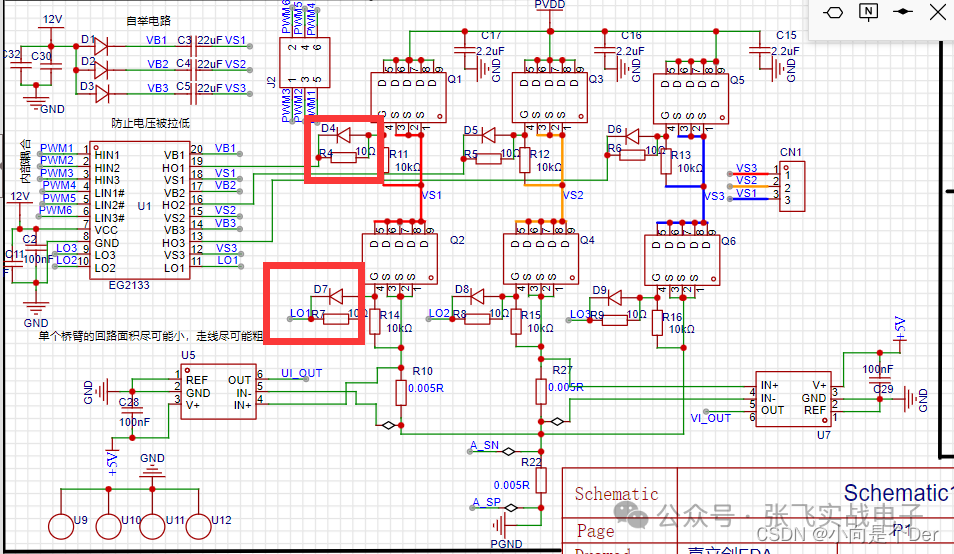Select diode D4 inside the red box

tap(344, 134)
